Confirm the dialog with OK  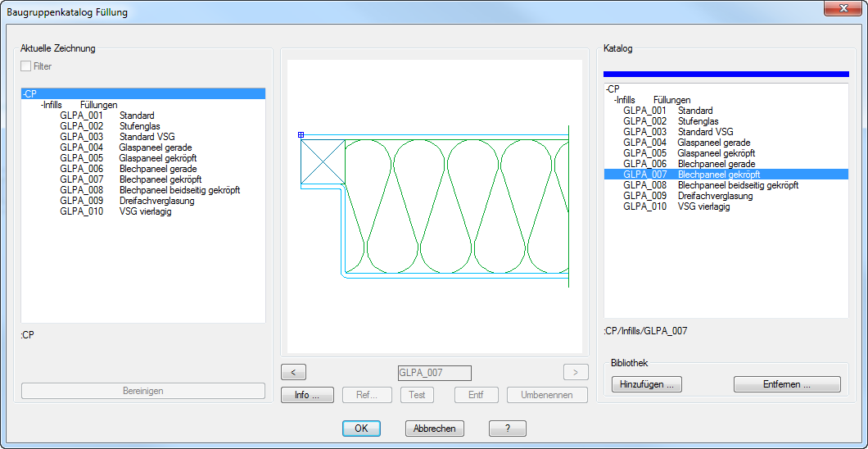pyautogui.click(x=361, y=429)
